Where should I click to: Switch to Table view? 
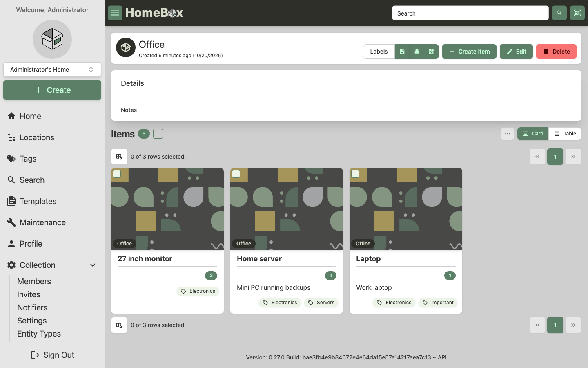(x=565, y=134)
